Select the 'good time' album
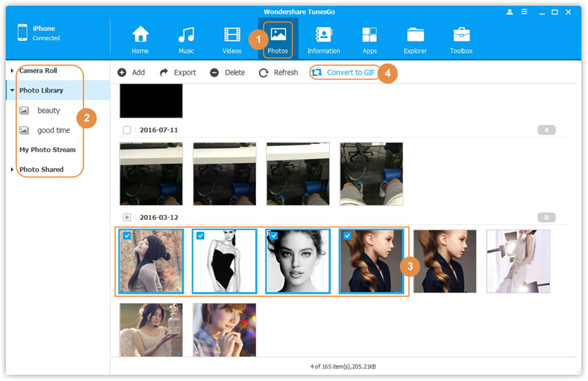588x381 pixels. point(53,130)
